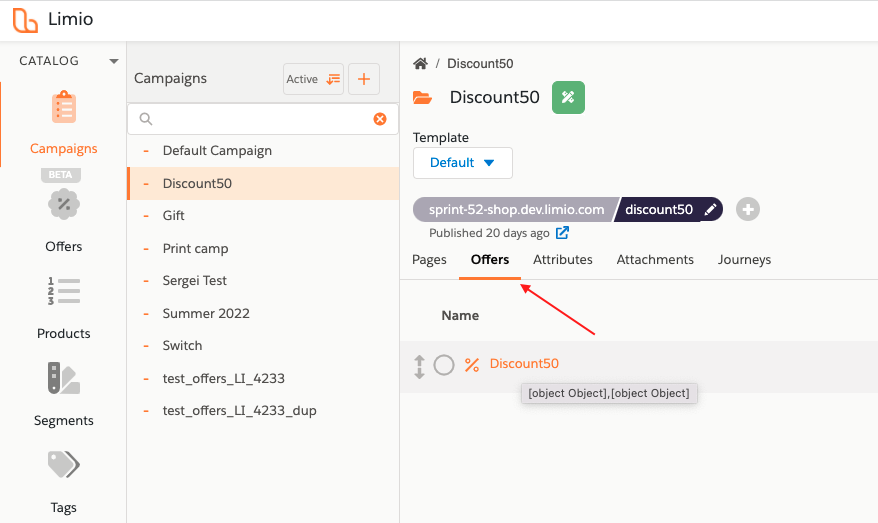
Task: Select the test_offers_LI_4233_dup campaign
Action: pyautogui.click(x=263, y=410)
